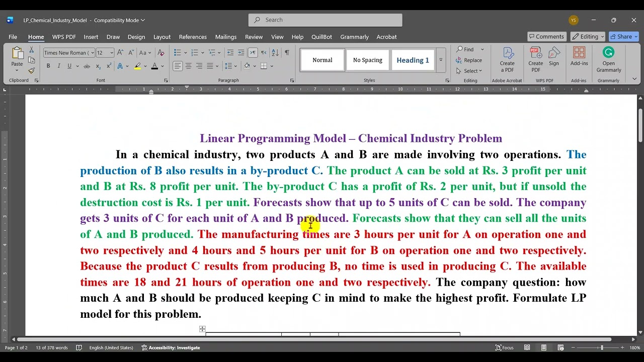Toggle italic formatting
This screenshot has width=644, height=362.
59,66
